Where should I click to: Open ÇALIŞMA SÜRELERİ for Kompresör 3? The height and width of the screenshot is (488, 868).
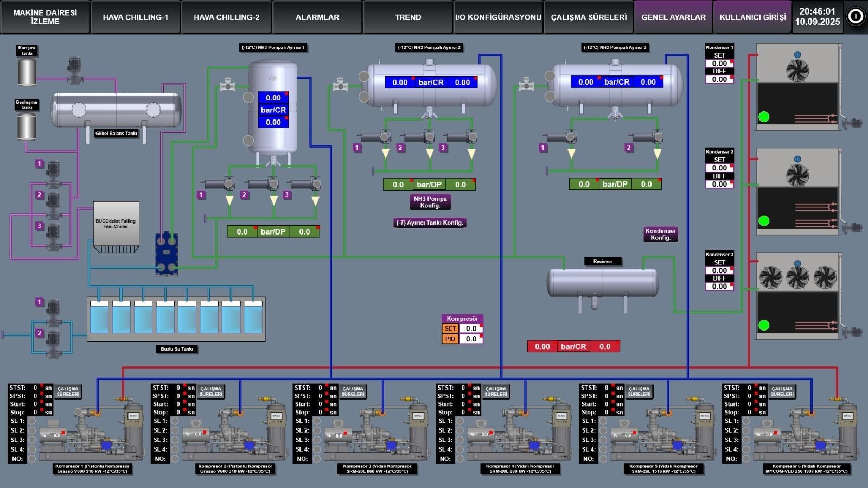(353, 391)
